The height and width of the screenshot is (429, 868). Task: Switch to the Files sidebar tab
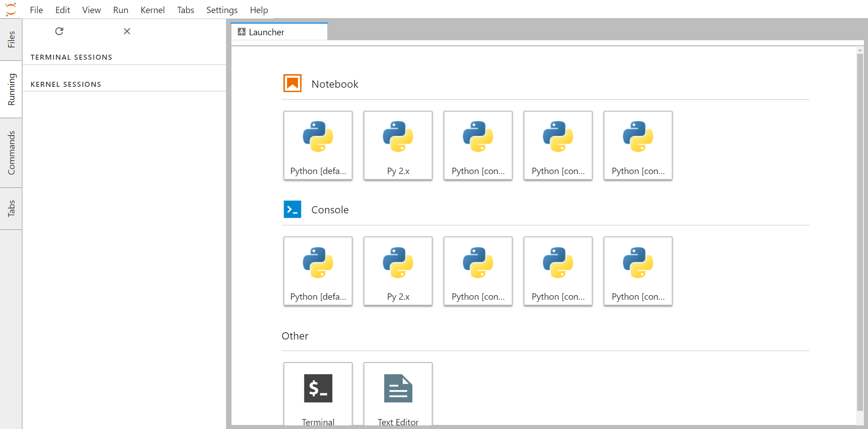point(11,39)
